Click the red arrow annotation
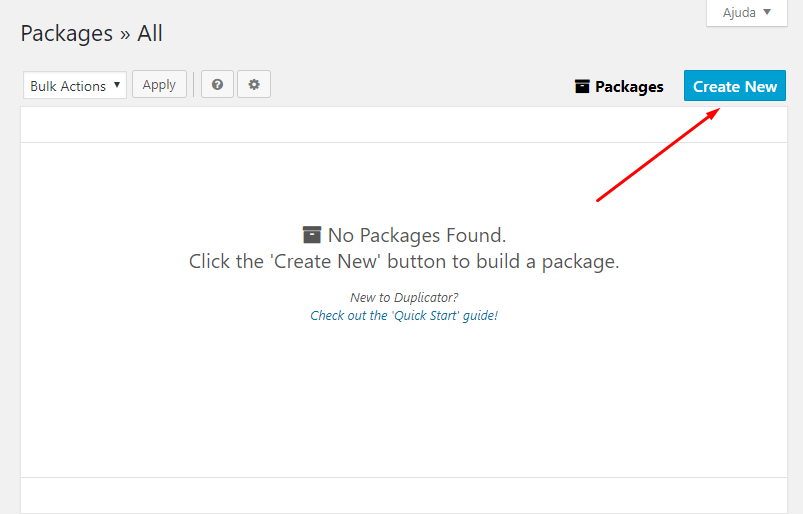This screenshot has width=803, height=514. (x=657, y=155)
